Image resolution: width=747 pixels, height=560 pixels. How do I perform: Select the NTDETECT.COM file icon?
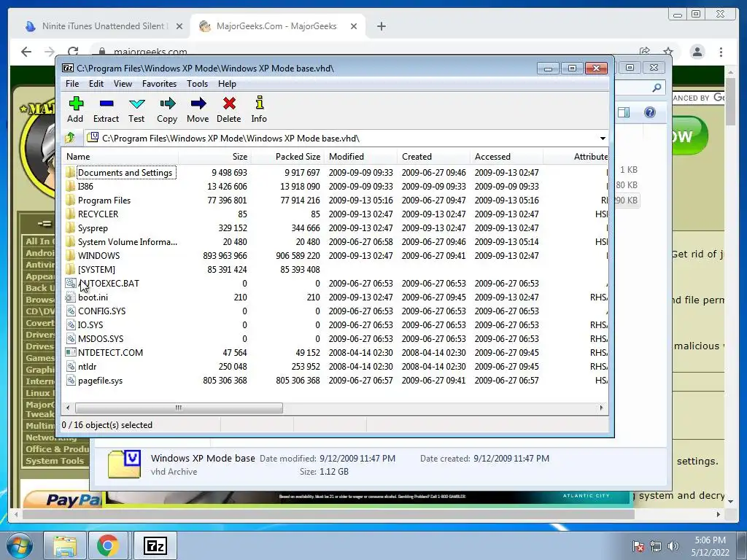(x=71, y=352)
